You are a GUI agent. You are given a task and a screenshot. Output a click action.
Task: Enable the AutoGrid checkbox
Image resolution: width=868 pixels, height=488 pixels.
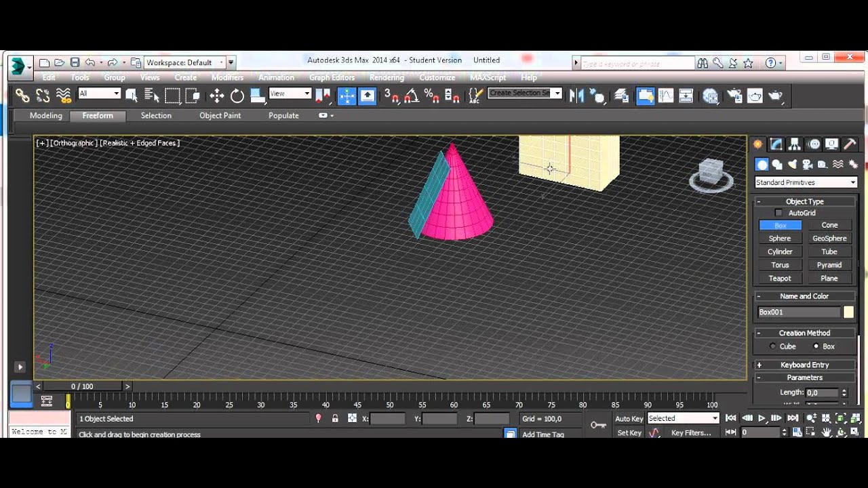tap(778, 213)
